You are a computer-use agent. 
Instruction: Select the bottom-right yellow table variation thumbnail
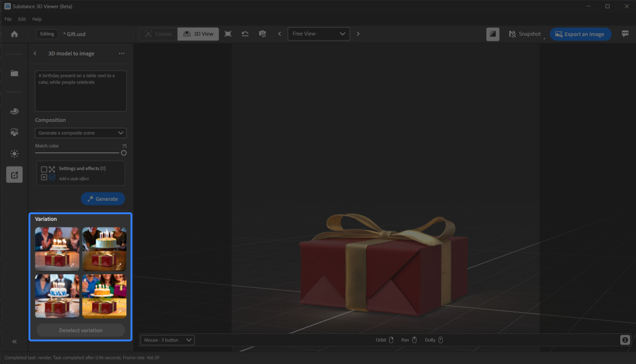coord(104,296)
